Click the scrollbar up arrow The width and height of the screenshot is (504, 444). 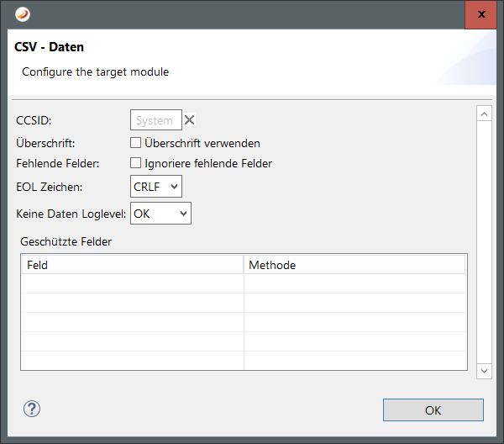pyautogui.click(x=483, y=113)
